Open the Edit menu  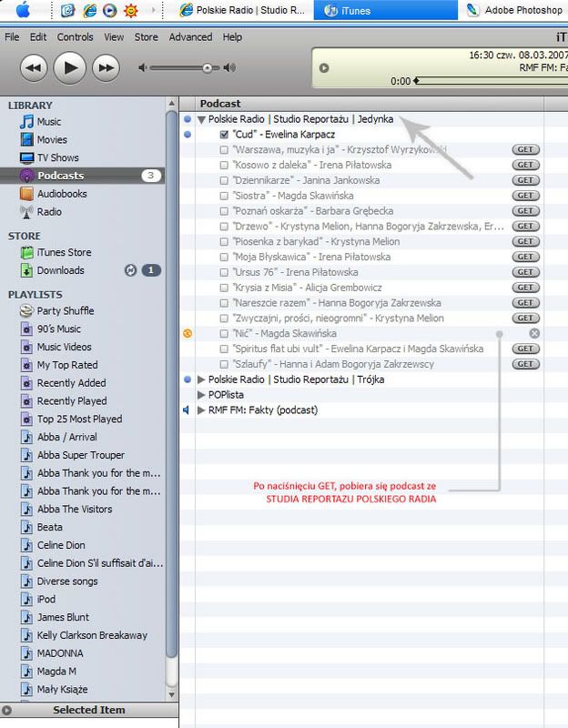(38, 37)
